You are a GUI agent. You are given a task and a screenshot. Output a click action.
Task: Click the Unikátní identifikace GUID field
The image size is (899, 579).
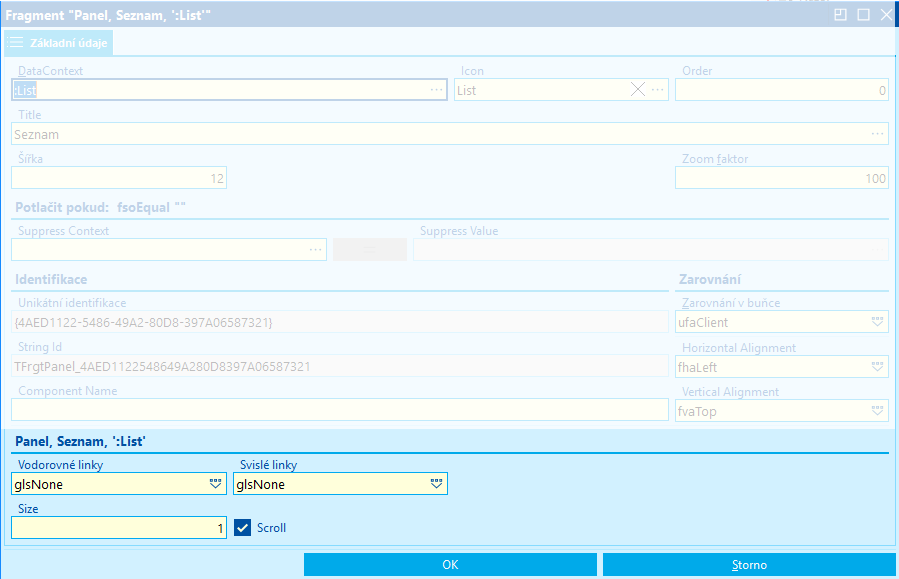pos(340,322)
